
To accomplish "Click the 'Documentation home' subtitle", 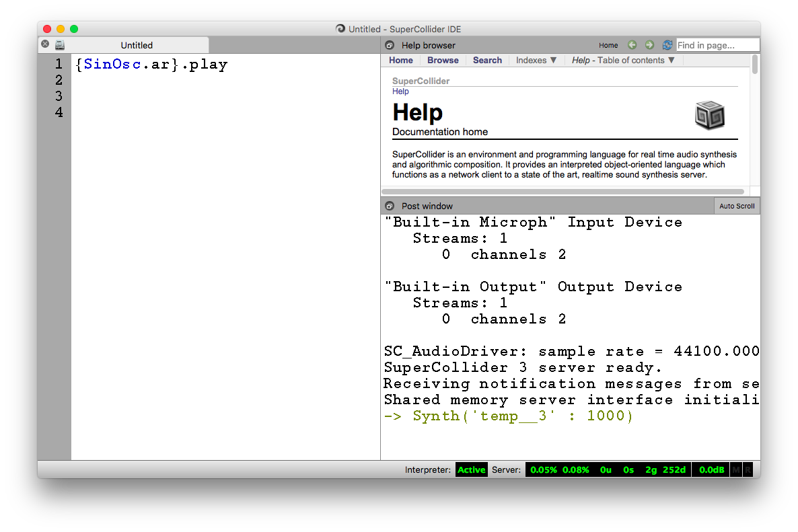I will pos(440,132).
